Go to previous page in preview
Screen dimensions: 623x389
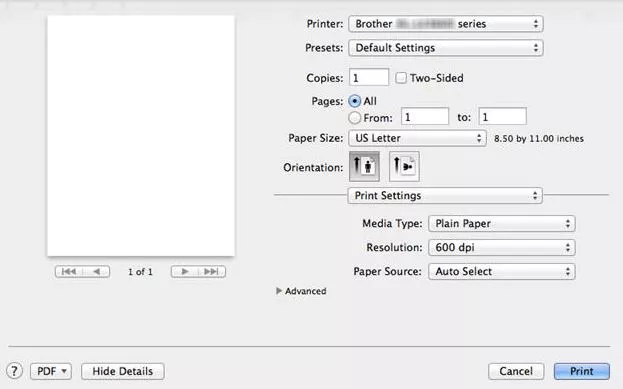97,271
